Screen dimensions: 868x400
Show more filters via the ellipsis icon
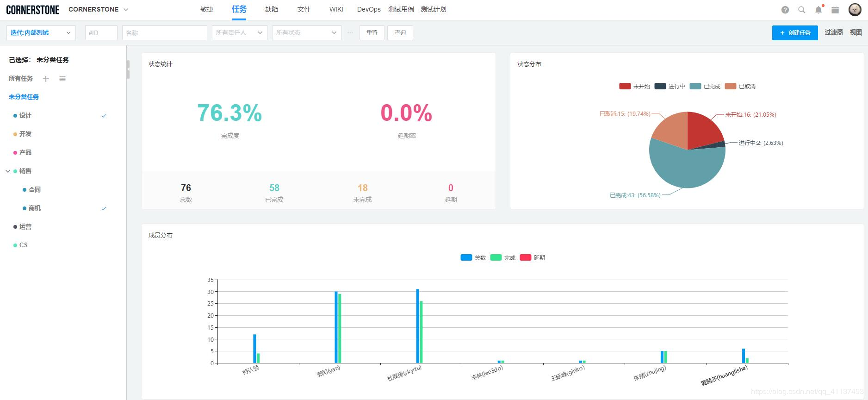(x=350, y=33)
